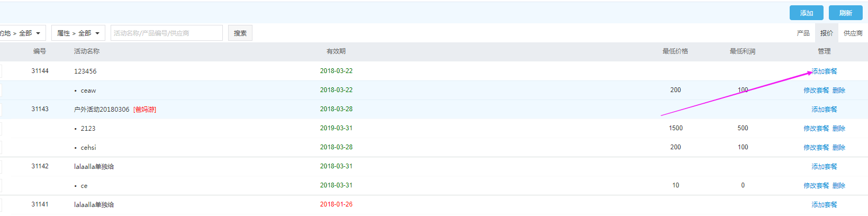Click 修改套餐 in the ceaw row
The height and width of the screenshot is (216, 868).
[x=816, y=90]
